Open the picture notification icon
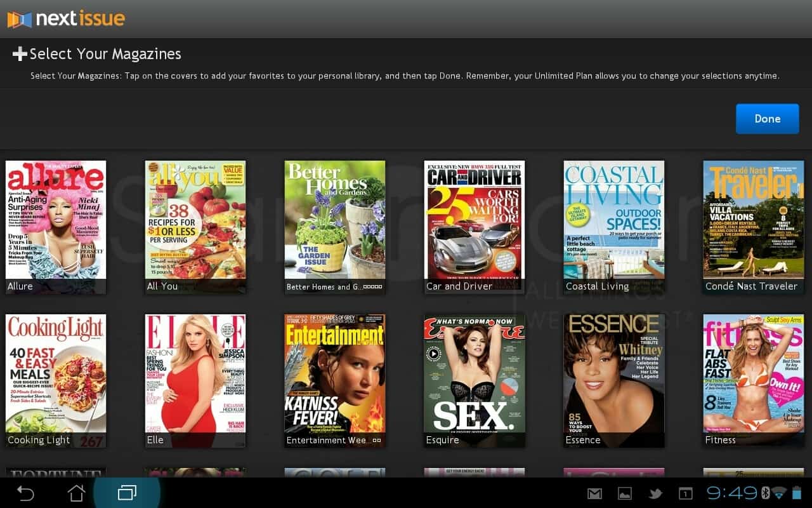The height and width of the screenshot is (508, 812). 625,493
